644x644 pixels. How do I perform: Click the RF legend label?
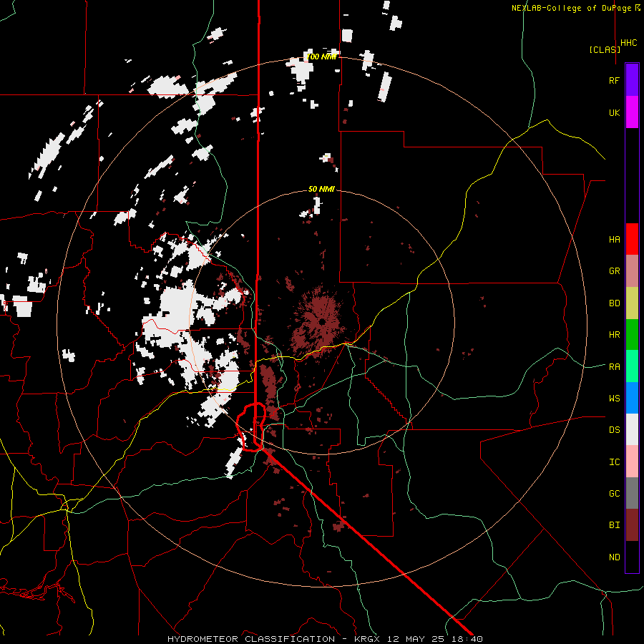pos(614,80)
